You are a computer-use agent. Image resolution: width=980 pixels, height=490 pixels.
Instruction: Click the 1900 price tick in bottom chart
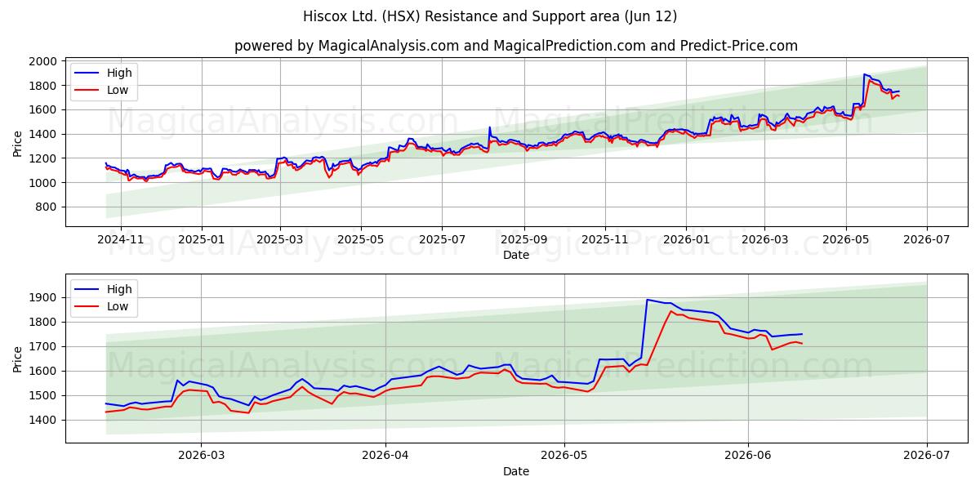coord(43,297)
